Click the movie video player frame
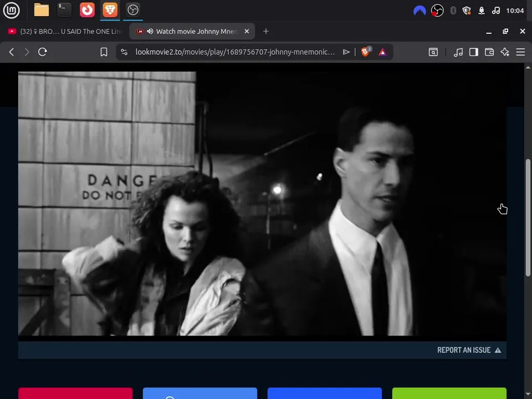 (x=262, y=203)
